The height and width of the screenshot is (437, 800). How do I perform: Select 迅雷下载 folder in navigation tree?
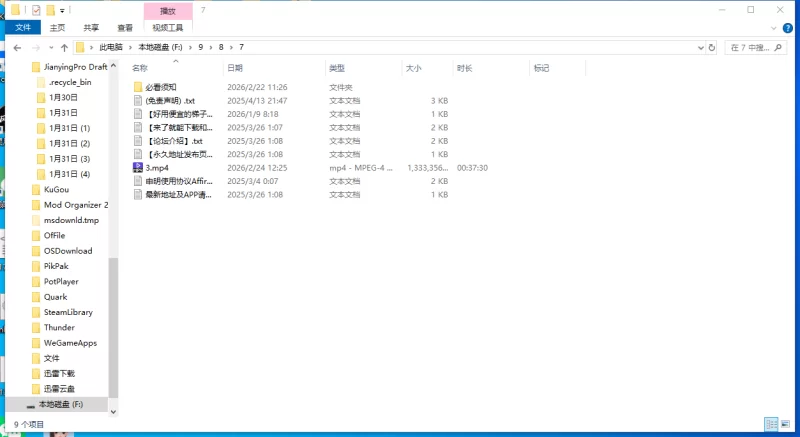[x=53, y=373]
